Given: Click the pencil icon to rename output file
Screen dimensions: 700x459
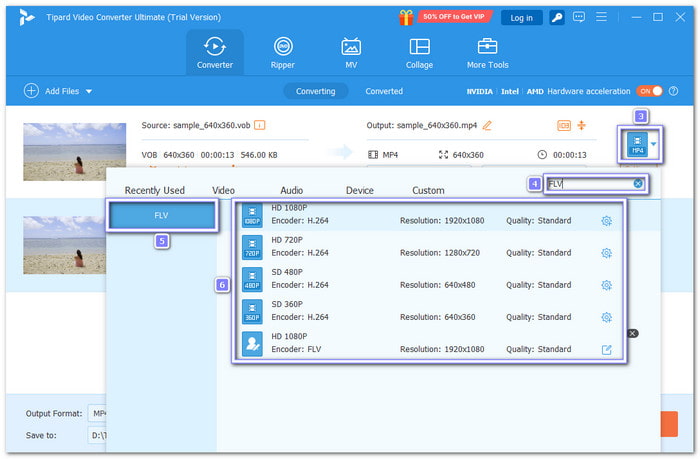Looking at the screenshot, I should click(x=487, y=125).
